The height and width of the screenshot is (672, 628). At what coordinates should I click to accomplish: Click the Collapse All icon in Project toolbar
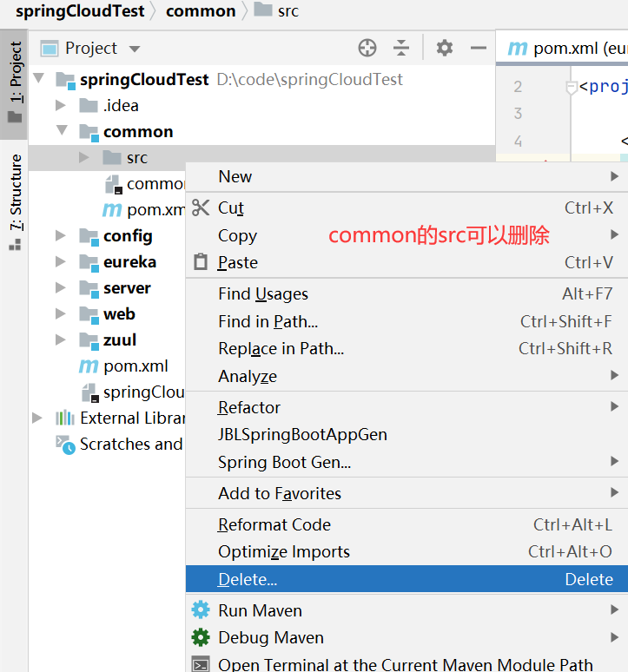tap(401, 48)
